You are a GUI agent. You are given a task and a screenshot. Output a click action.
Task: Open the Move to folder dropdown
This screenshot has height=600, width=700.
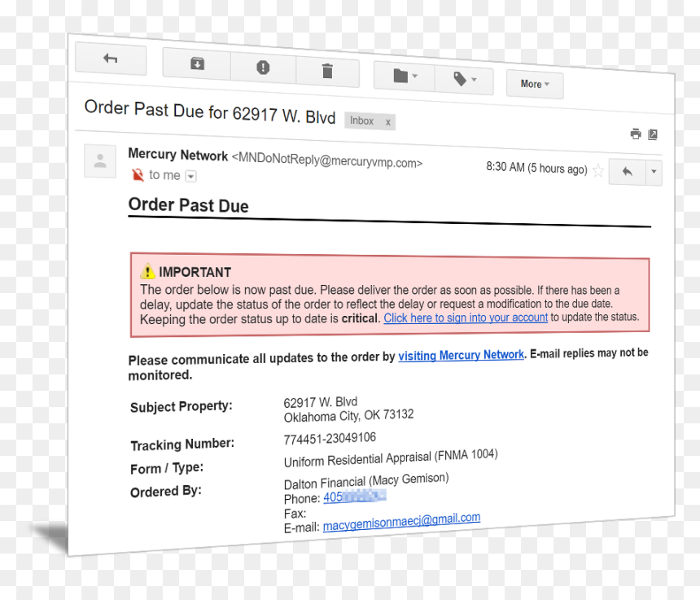pos(405,76)
